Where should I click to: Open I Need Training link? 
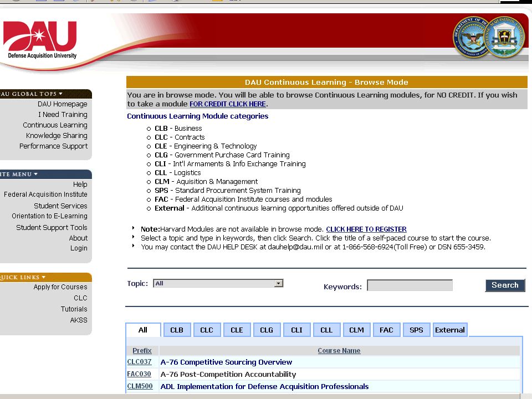(63, 114)
